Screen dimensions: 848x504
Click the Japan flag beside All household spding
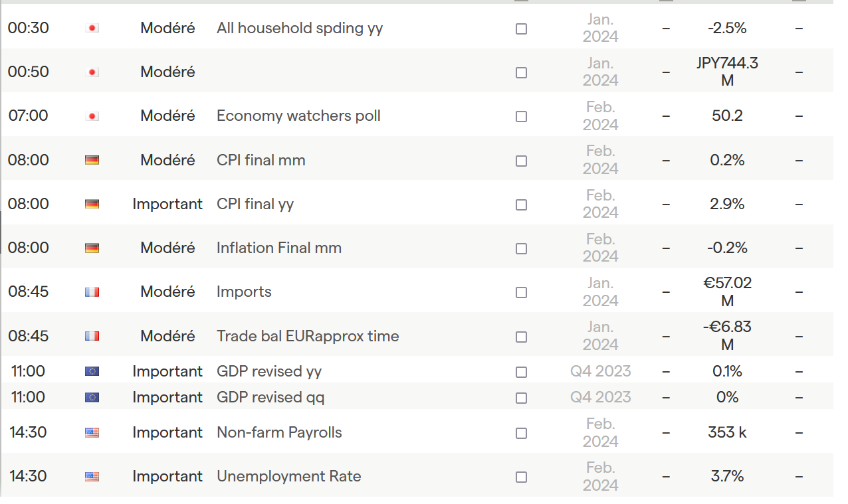tap(92, 28)
